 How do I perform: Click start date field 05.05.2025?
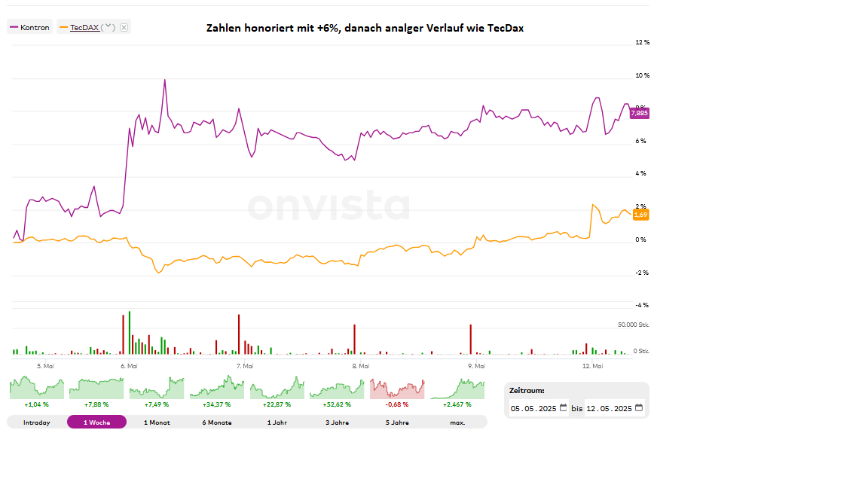click(533, 409)
